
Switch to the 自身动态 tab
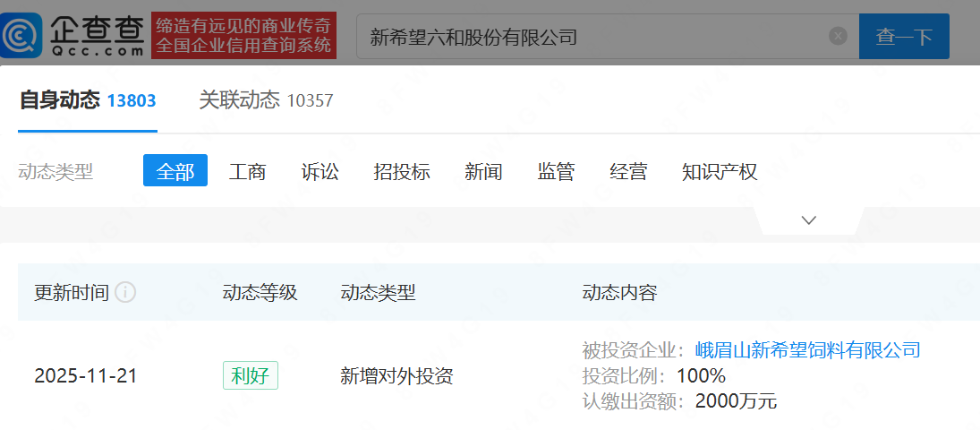(x=87, y=100)
